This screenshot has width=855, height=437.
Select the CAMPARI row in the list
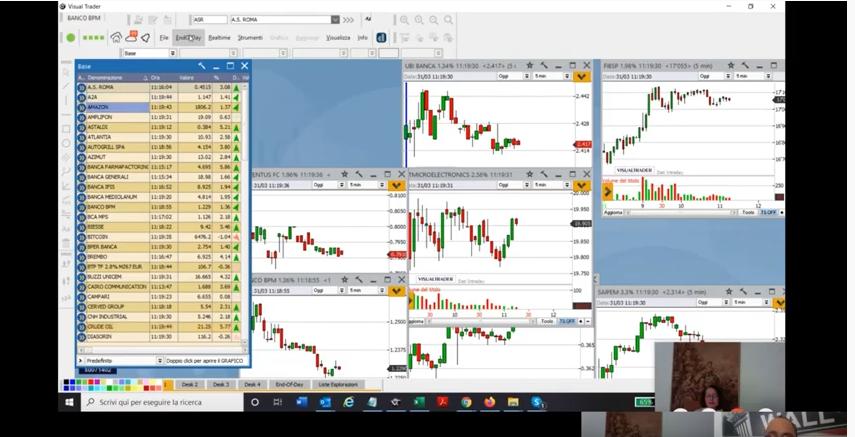point(160,297)
